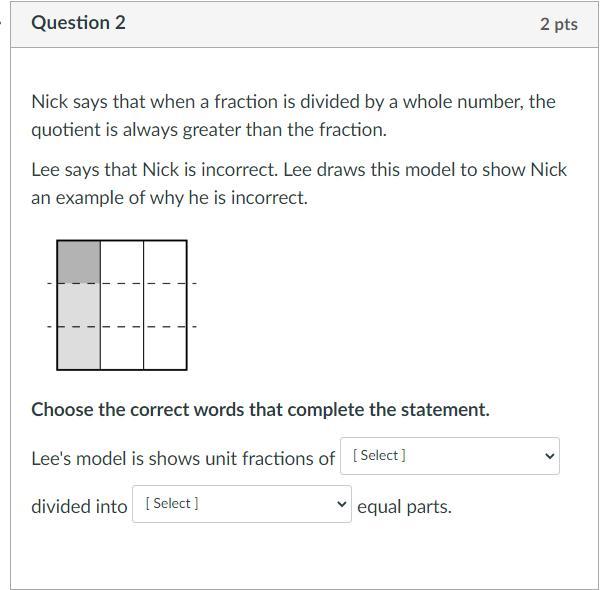The image size is (616, 590).
Task: Click the arrow on the first Select dropdown
Action: tap(548, 456)
